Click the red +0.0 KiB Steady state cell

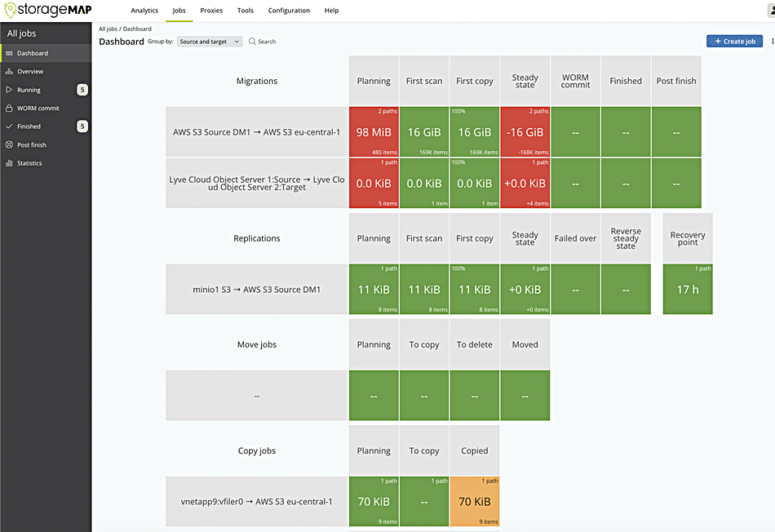[x=525, y=183]
